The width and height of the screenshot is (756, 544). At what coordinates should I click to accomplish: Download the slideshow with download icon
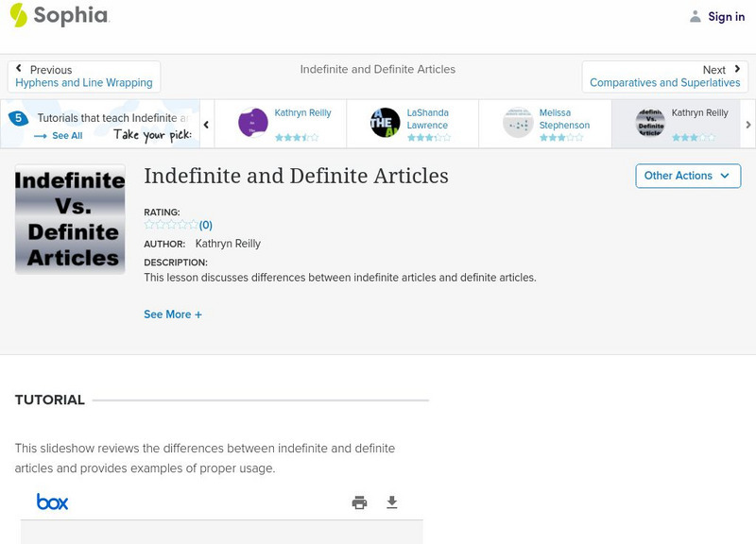tap(392, 502)
